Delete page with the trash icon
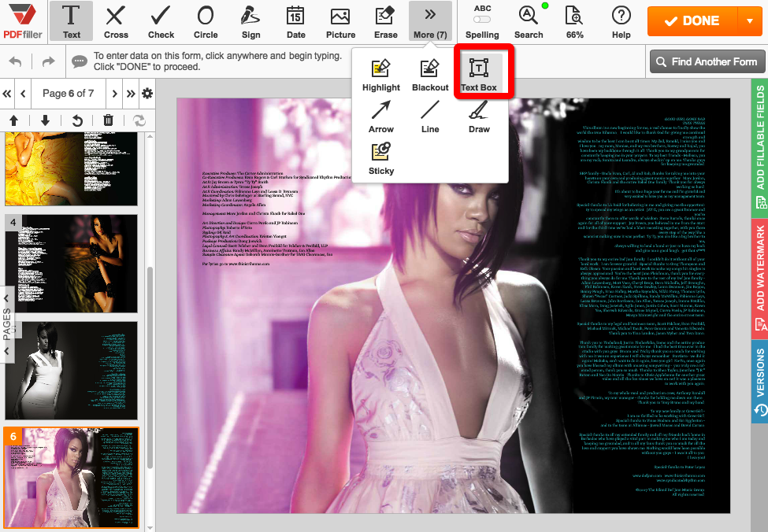The height and width of the screenshot is (532, 768). pyautogui.click(x=109, y=120)
